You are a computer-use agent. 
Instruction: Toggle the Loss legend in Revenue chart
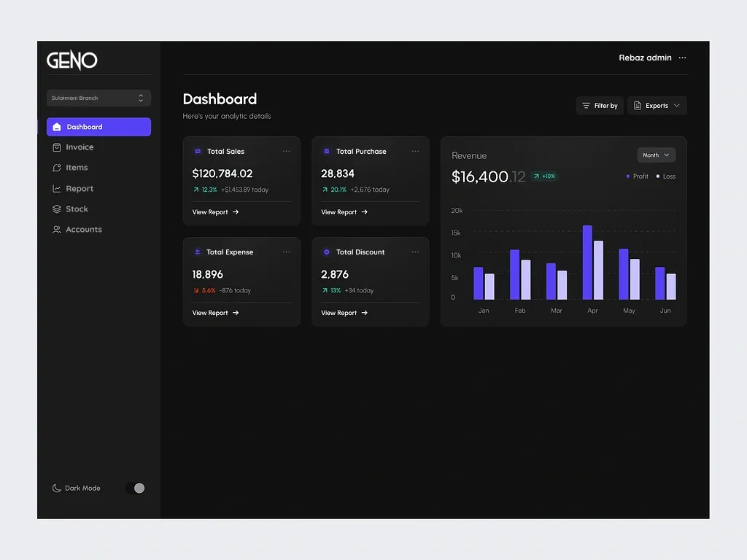coord(665,176)
